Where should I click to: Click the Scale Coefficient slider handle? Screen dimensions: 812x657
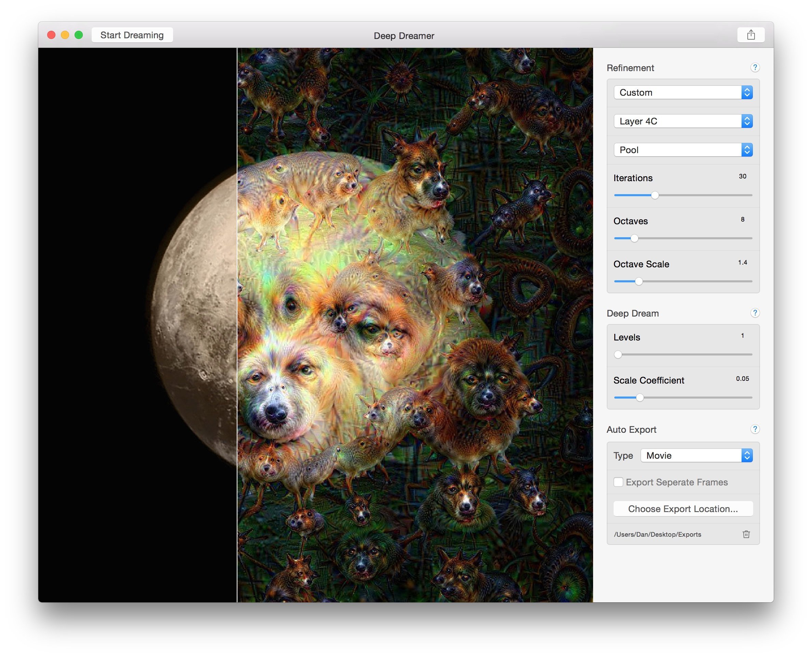[640, 398]
